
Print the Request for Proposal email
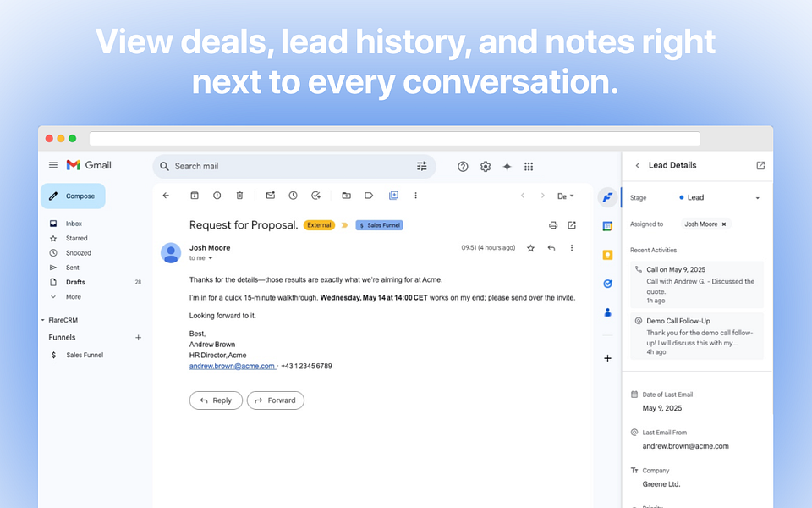(x=553, y=225)
